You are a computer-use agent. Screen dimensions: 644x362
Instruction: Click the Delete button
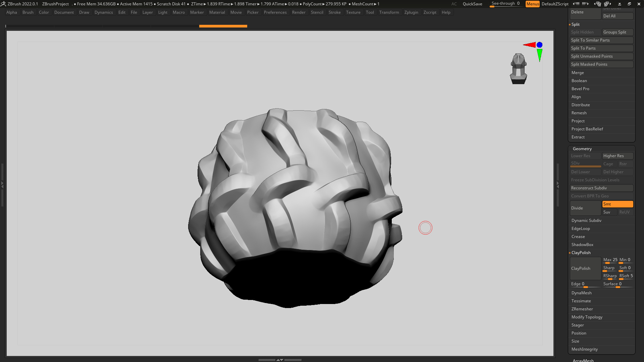pyautogui.click(x=585, y=14)
